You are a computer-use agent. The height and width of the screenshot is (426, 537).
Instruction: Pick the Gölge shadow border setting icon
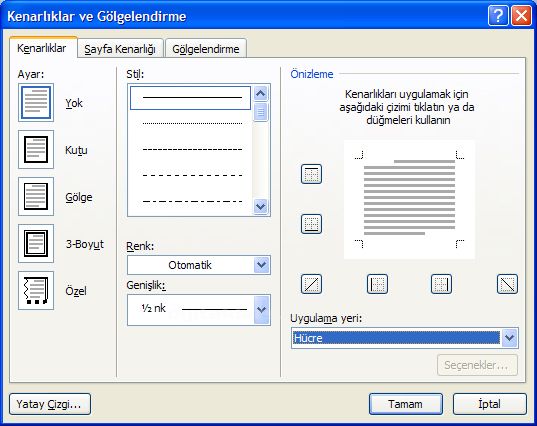coord(36,196)
